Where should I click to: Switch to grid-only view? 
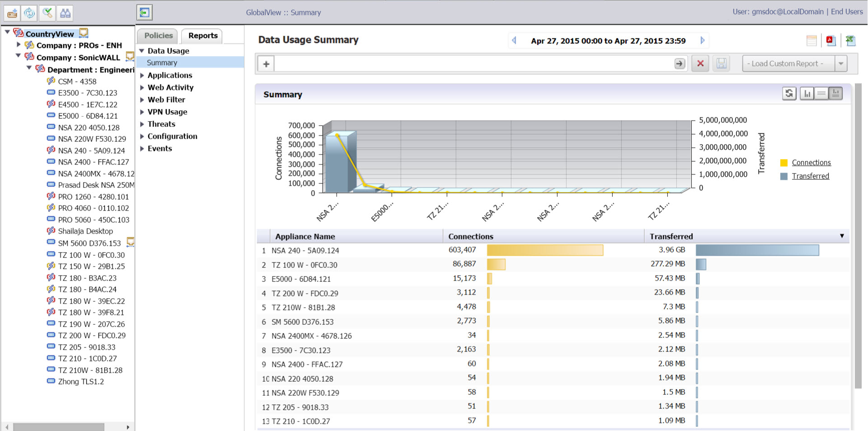point(821,94)
